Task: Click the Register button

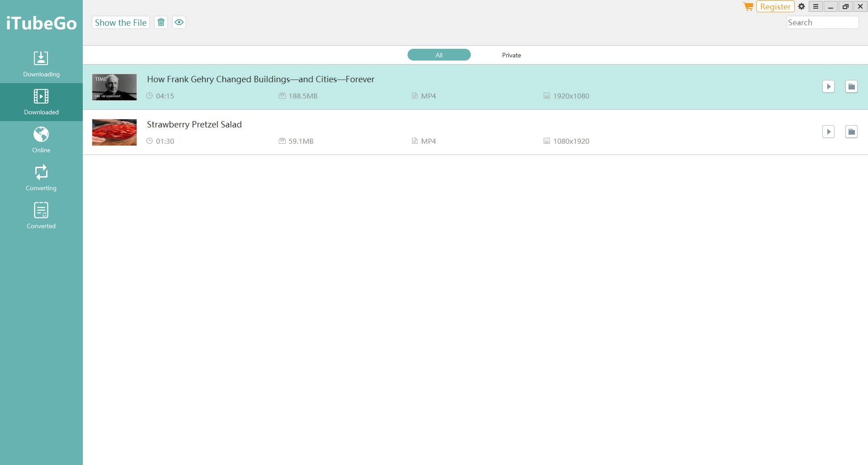Action: [775, 6]
